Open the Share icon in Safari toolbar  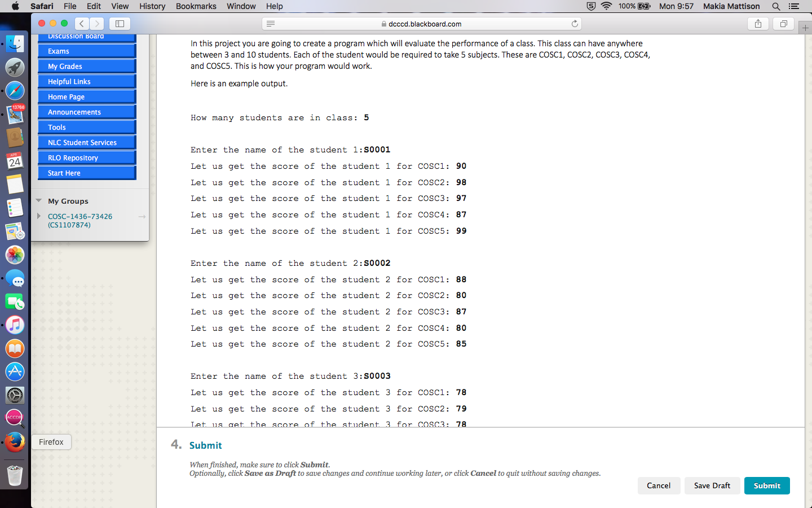(758, 24)
